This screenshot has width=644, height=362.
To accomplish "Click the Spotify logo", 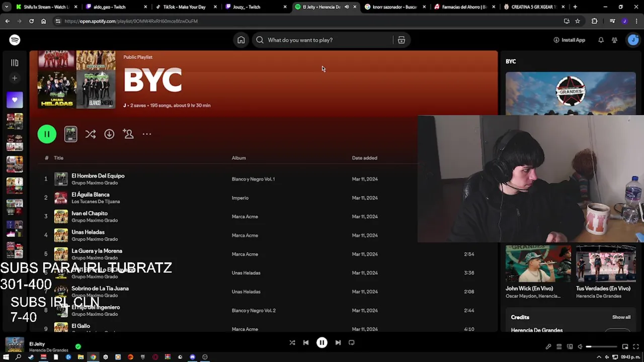I will (x=15, y=40).
